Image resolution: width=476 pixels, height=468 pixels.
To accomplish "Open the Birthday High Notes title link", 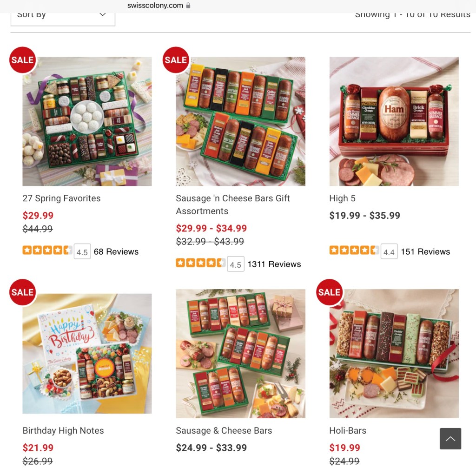I will (63, 430).
